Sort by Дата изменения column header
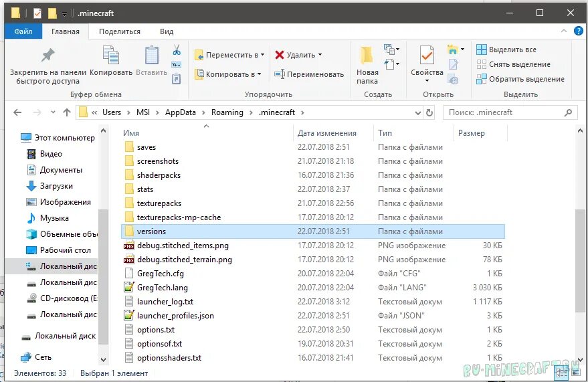The width and height of the screenshot is (588, 382). (327, 133)
